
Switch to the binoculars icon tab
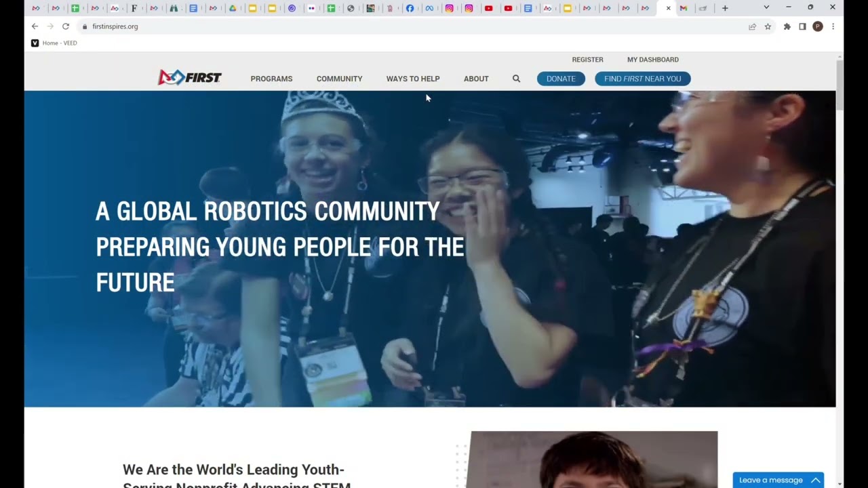pos(174,8)
